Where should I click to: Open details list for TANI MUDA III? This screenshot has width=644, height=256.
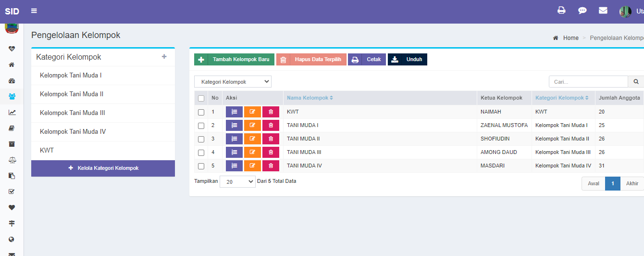(234, 152)
